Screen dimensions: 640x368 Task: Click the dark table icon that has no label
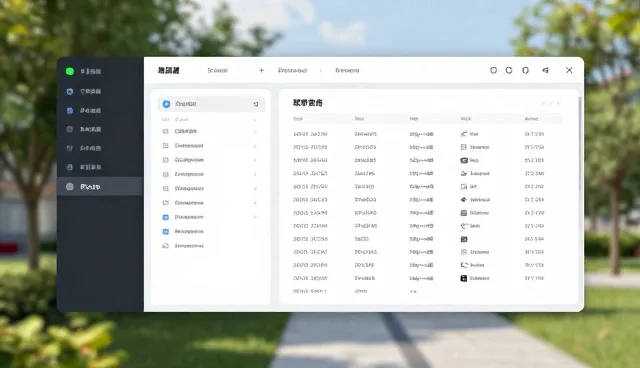coord(464,239)
